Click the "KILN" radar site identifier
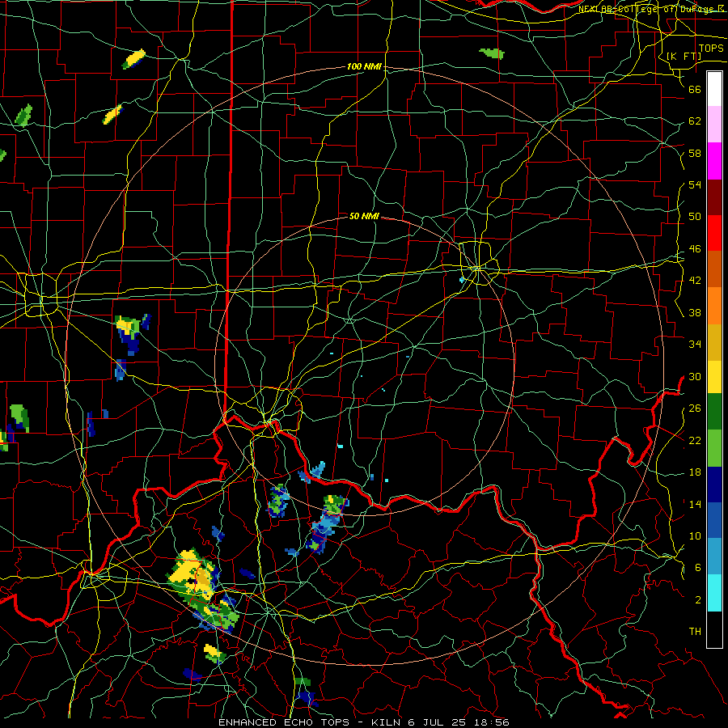 (x=387, y=722)
